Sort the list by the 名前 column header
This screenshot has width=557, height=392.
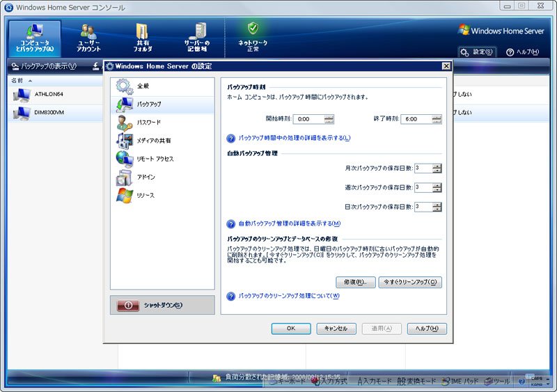[55, 81]
